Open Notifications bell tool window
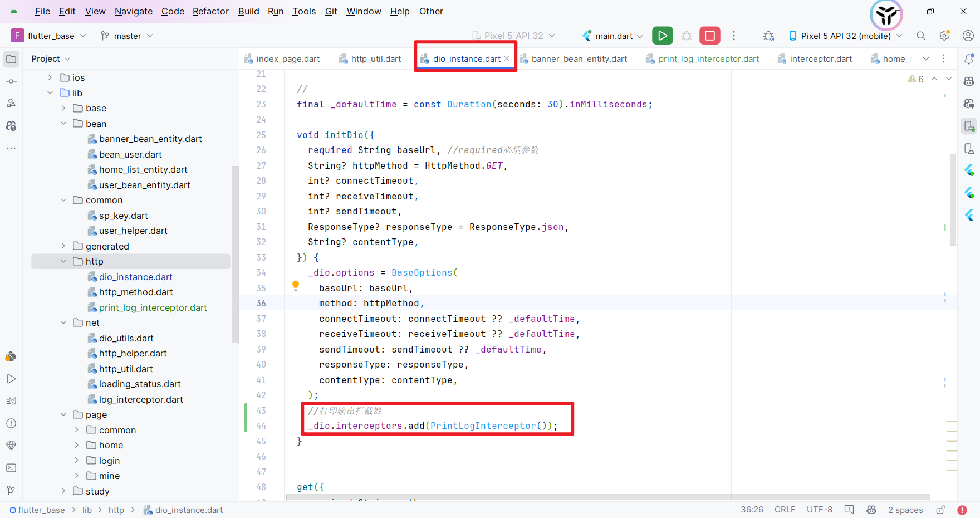 tap(969, 58)
